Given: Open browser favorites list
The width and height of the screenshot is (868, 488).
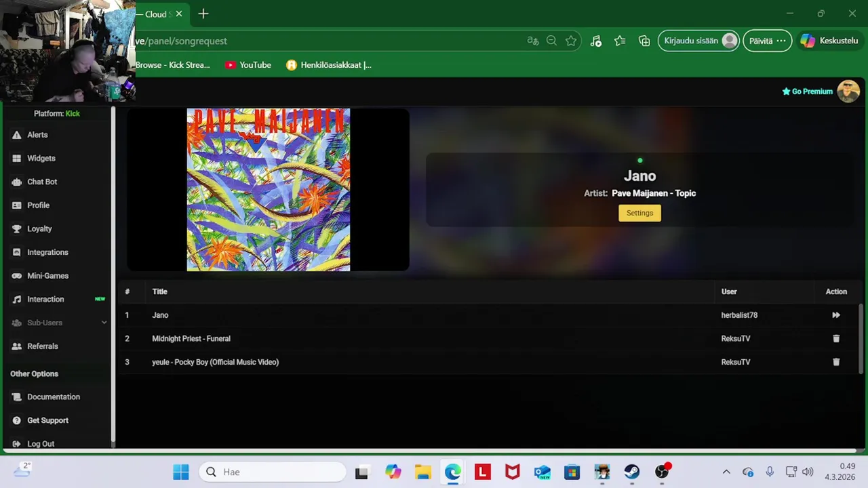Looking at the screenshot, I should coord(620,41).
